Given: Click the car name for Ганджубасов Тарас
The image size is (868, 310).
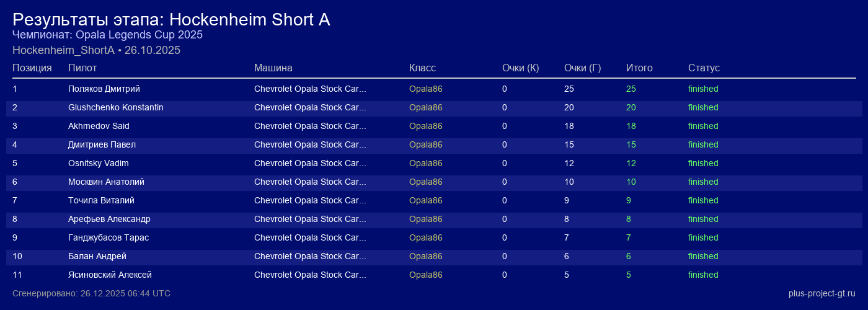Looking at the screenshot, I should (x=310, y=237).
